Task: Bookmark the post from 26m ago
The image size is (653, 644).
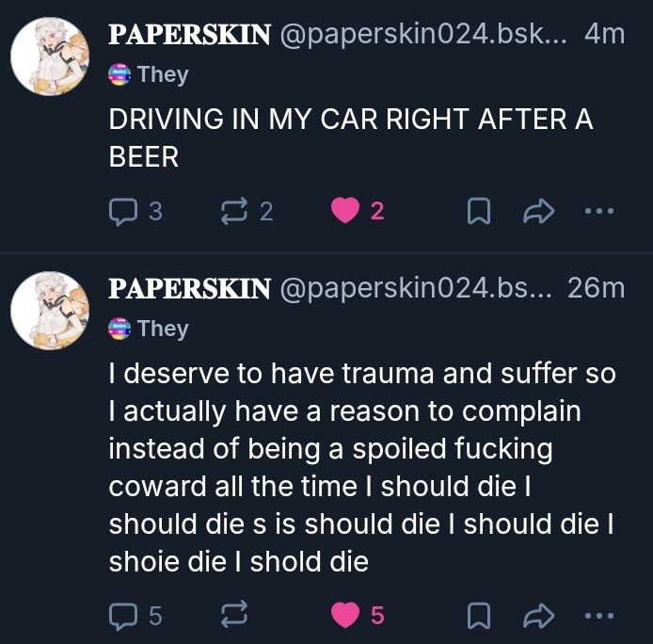Action: coord(479,616)
